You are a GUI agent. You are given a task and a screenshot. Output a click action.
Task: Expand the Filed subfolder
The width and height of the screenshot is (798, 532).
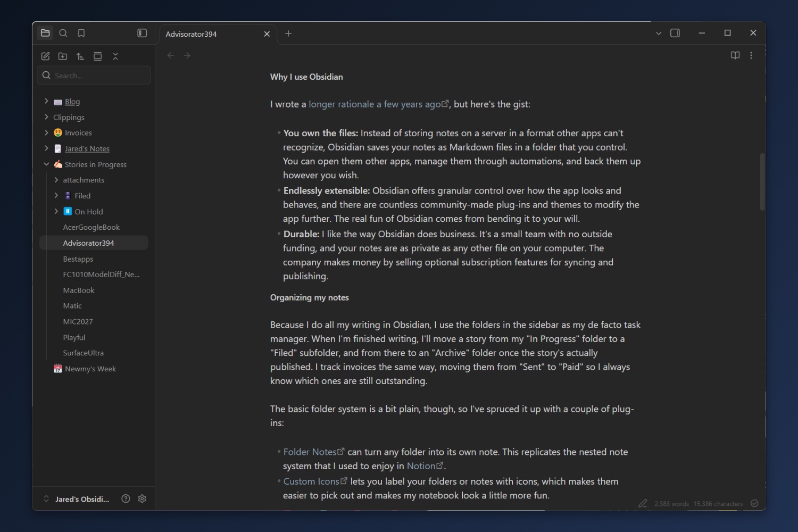click(56, 196)
